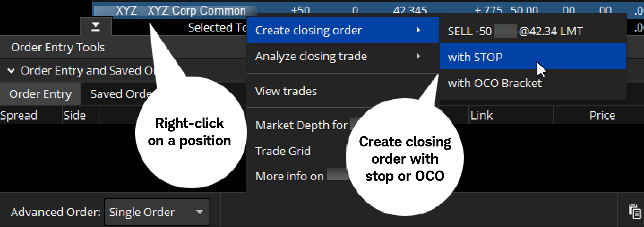Screen dimensions: 644x227
Task: Select Analyze closing trade menu item
Action: coord(311,56)
